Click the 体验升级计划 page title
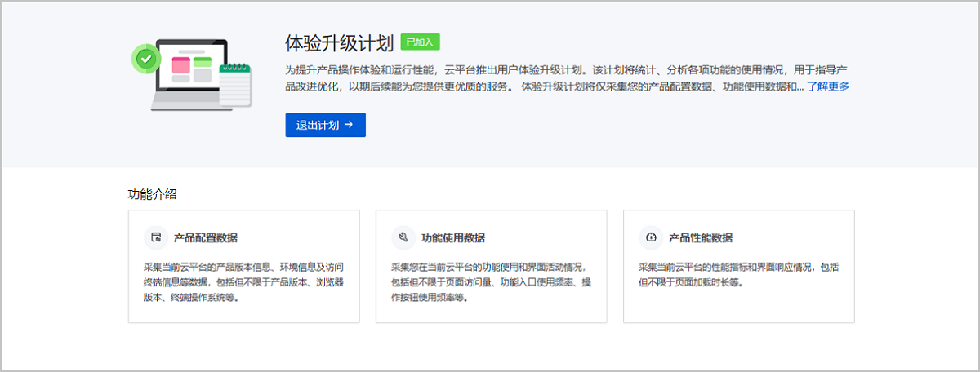This screenshot has height=372, width=980. click(x=339, y=42)
